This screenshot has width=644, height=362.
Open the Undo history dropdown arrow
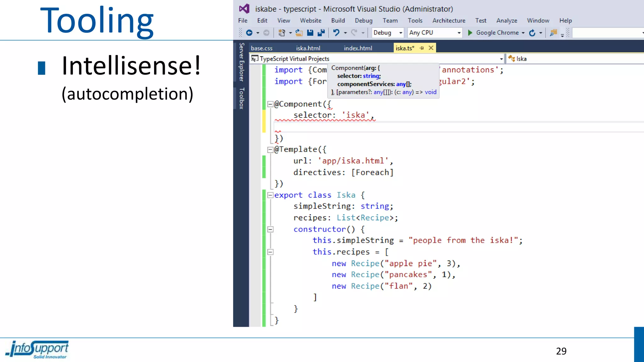[345, 33]
